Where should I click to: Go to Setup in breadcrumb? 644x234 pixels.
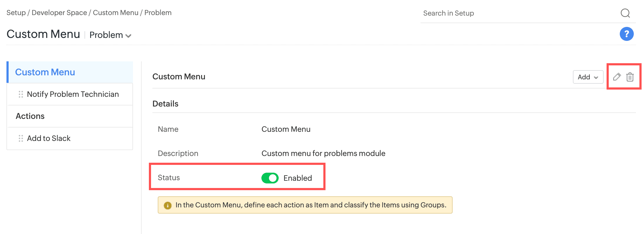point(16,13)
